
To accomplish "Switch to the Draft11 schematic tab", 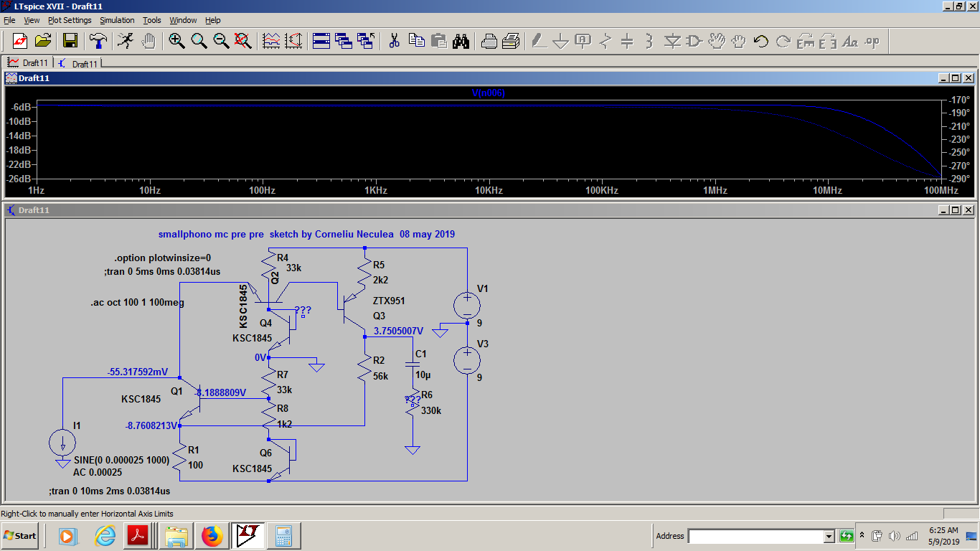I will click(x=77, y=63).
